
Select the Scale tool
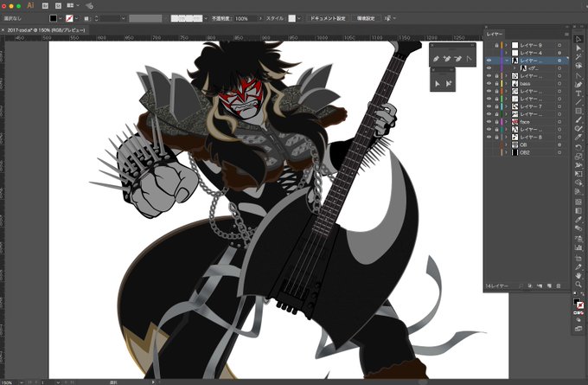pos(578,157)
